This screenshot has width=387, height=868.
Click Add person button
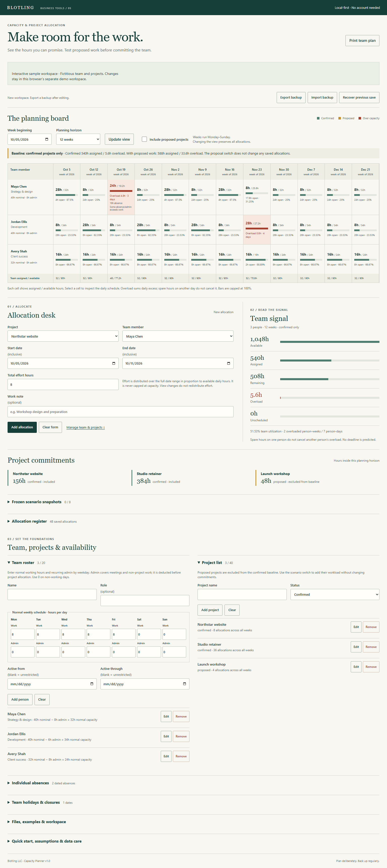20,700
